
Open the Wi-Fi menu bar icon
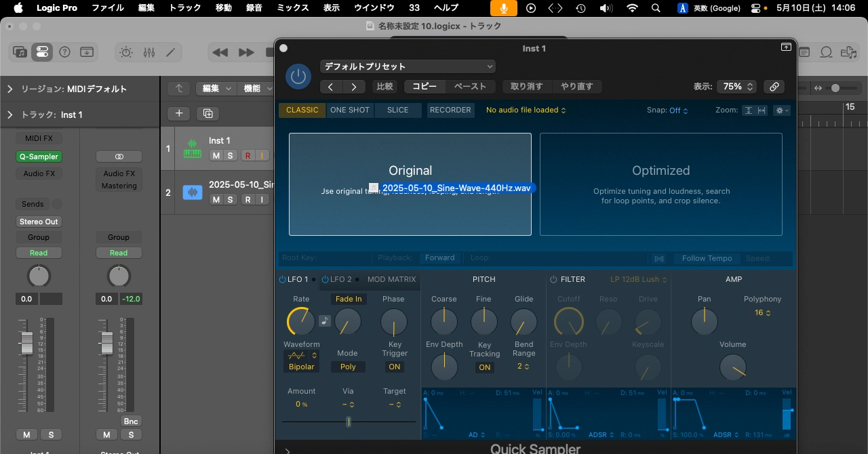(632, 8)
